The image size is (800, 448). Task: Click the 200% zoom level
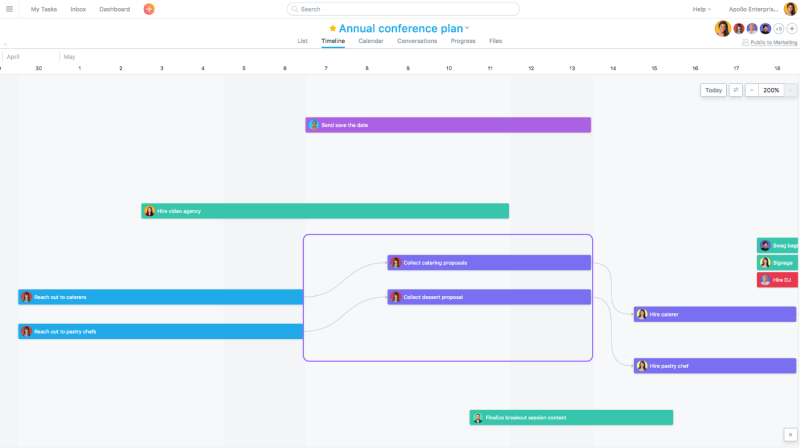click(771, 90)
